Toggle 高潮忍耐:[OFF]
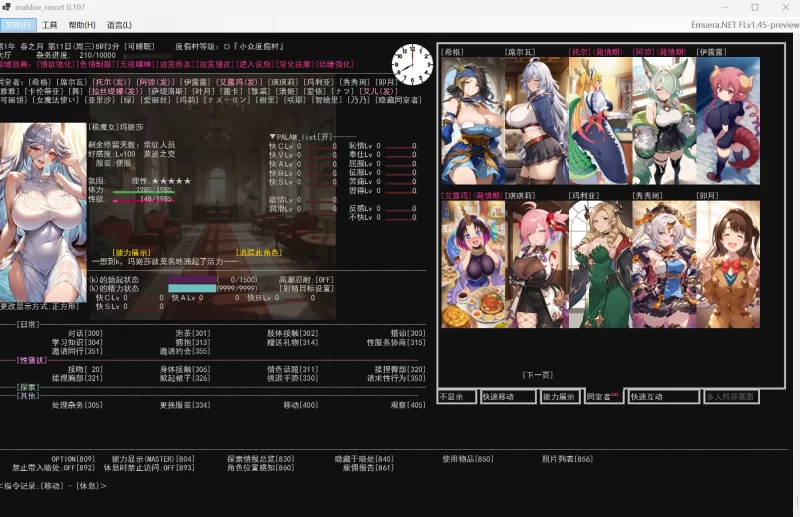The image size is (800, 517). click(x=306, y=280)
